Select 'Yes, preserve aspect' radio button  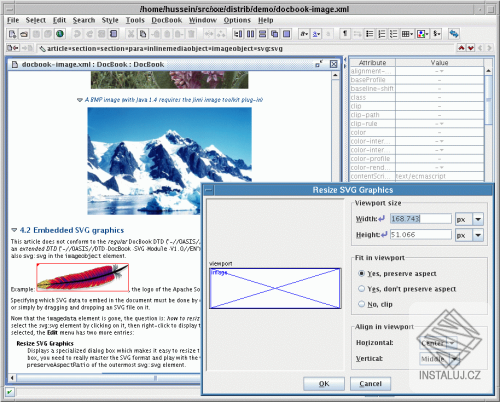click(x=361, y=273)
